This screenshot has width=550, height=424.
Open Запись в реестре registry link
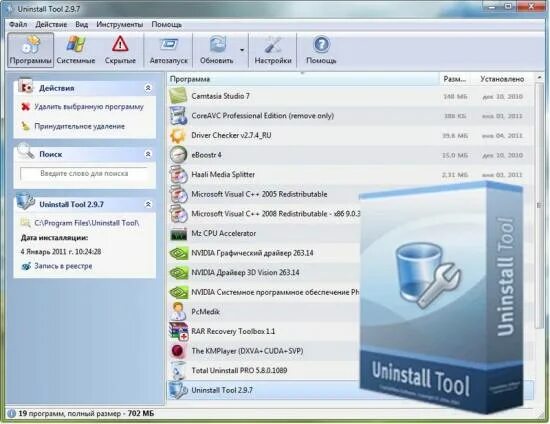click(x=63, y=266)
